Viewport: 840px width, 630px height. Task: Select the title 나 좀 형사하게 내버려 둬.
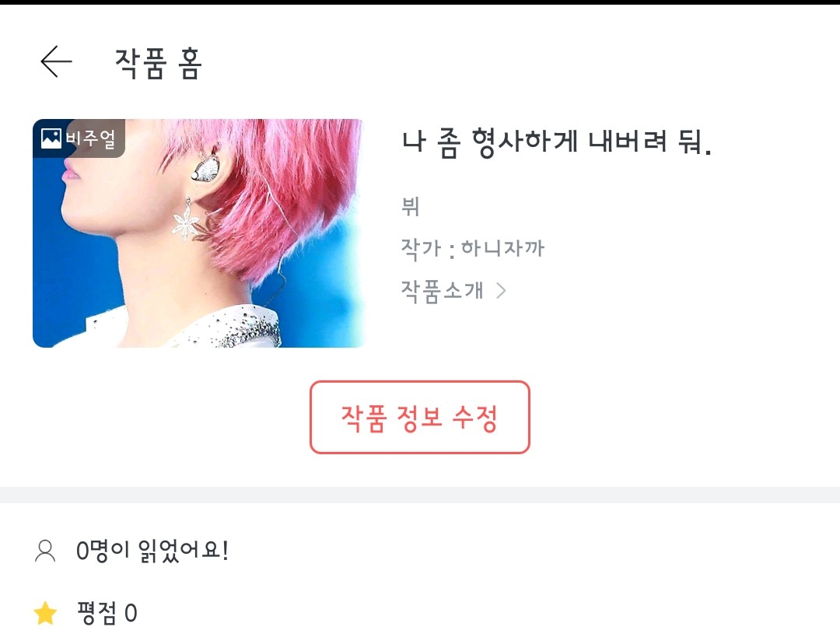pos(557,142)
